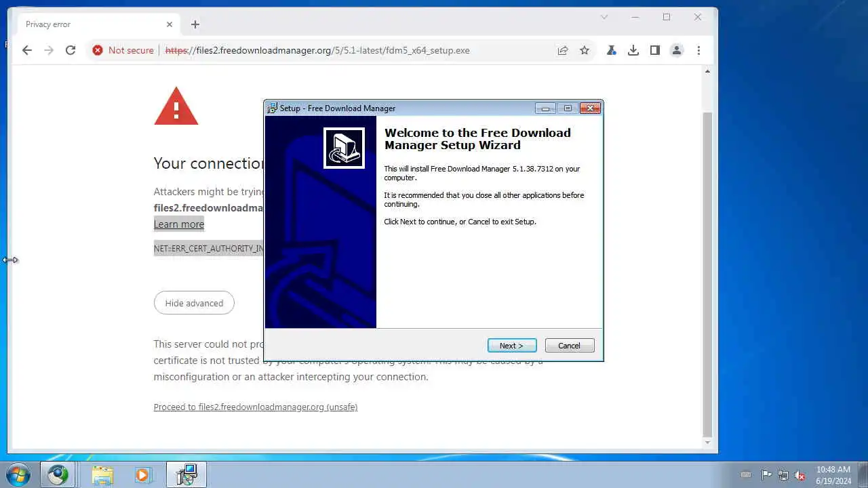Open Chrome downloads icon
The height and width of the screenshot is (488, 868).
[x=633, y=50]
